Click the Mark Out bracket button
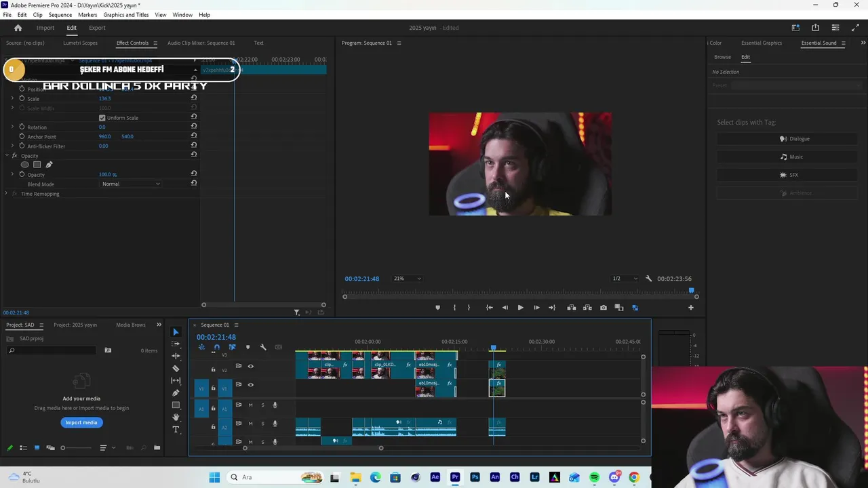The height and width of the screenshot is (488, 868). point(469,308)
